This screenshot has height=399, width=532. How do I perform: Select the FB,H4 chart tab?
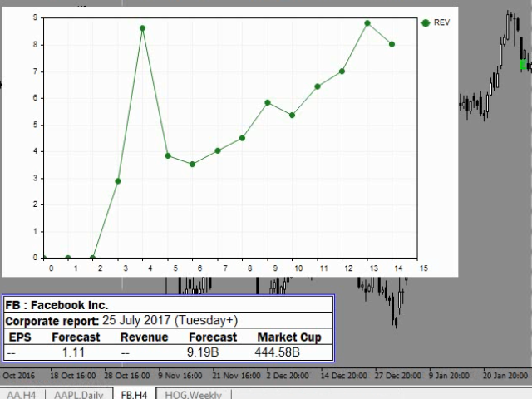click(135, 395)
